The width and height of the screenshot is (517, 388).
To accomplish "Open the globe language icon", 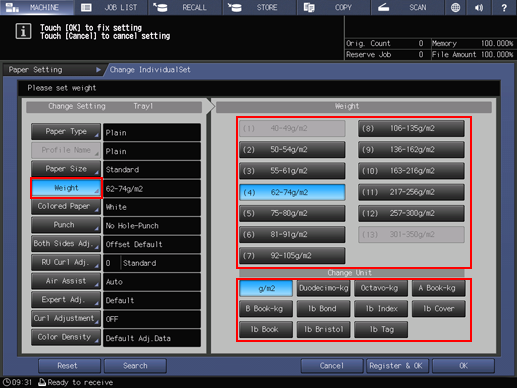I will click(x=455, y=7).
